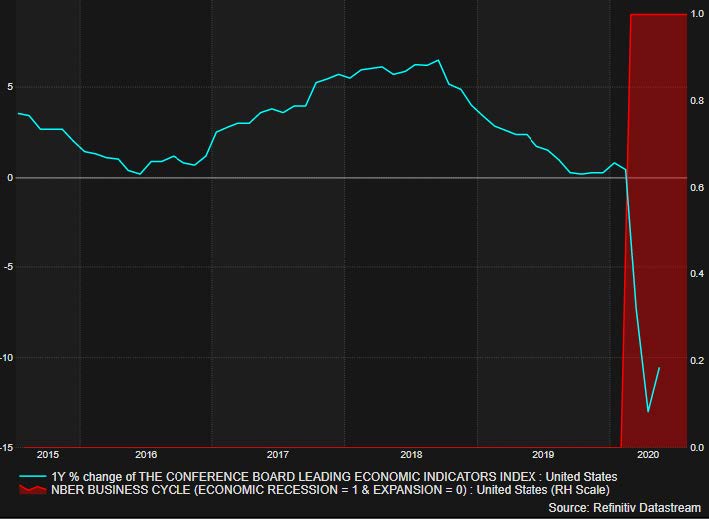Image resolution: width=709 pixels, height=519 pixels.
Task: Click the left axis value 0
Action: (x=9, y=178)
